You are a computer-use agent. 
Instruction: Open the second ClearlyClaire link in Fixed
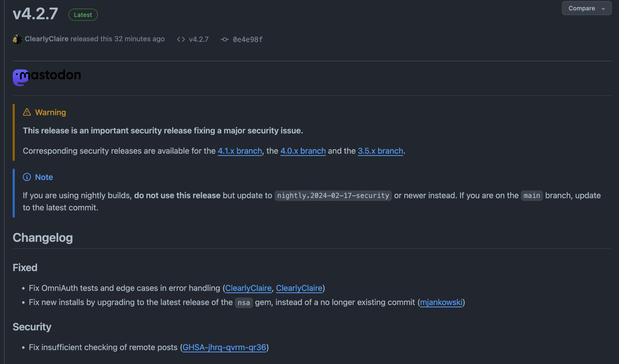299,288
